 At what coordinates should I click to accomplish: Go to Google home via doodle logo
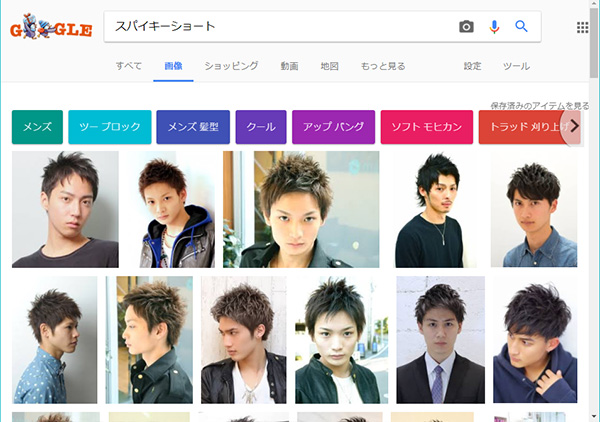(x=51, y=28)
